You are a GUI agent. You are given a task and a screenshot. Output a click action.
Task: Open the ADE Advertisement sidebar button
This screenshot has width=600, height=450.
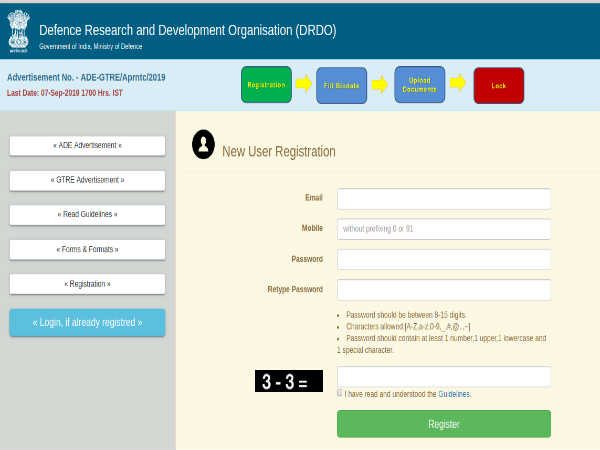pos(87,146)
